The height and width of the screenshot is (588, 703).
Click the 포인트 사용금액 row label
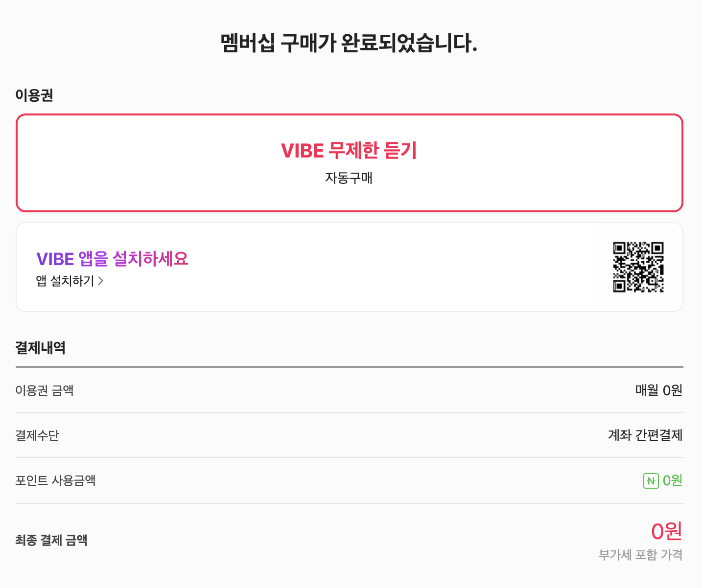(55, 480)
